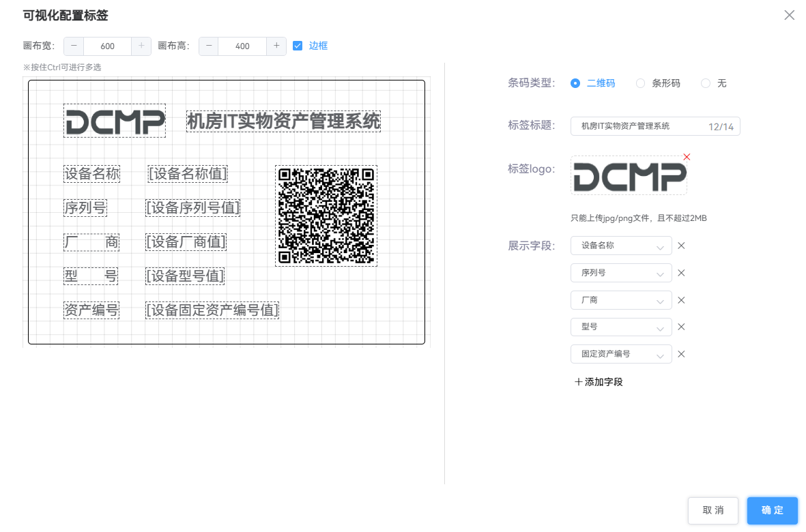Increase canvas width with plus button

[x=141, y=46]
